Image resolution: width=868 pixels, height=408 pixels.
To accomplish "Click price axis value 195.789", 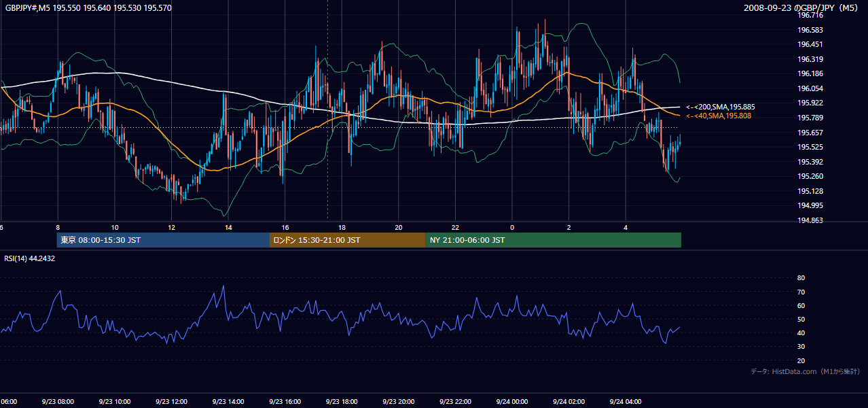I will click(x=810, y=118).
